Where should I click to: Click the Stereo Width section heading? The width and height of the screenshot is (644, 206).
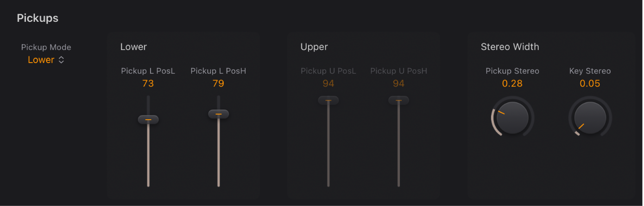(510, 47)
